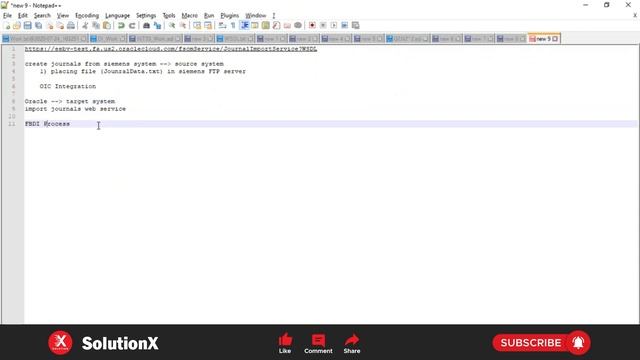Open the Search menu
This screenshot has height=360, width=640.
pos(42,16)
